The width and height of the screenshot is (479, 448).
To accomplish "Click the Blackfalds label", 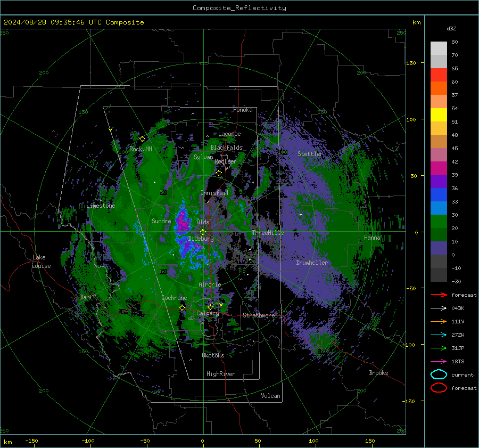I will tap(226, 148).
